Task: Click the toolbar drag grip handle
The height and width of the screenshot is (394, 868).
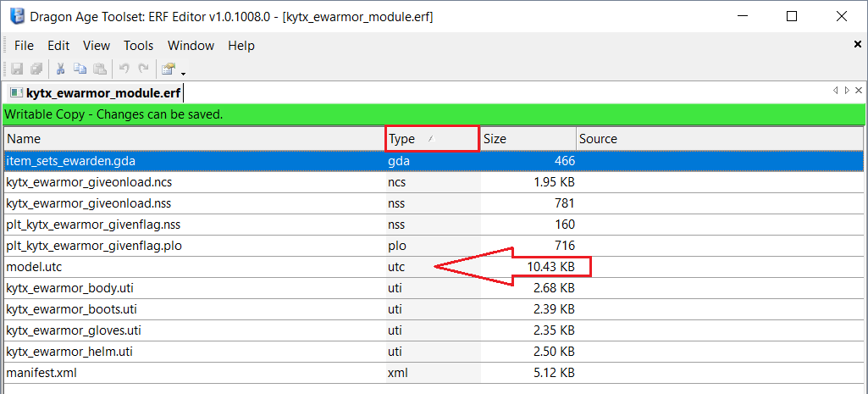Action: (x=5, y=69)
